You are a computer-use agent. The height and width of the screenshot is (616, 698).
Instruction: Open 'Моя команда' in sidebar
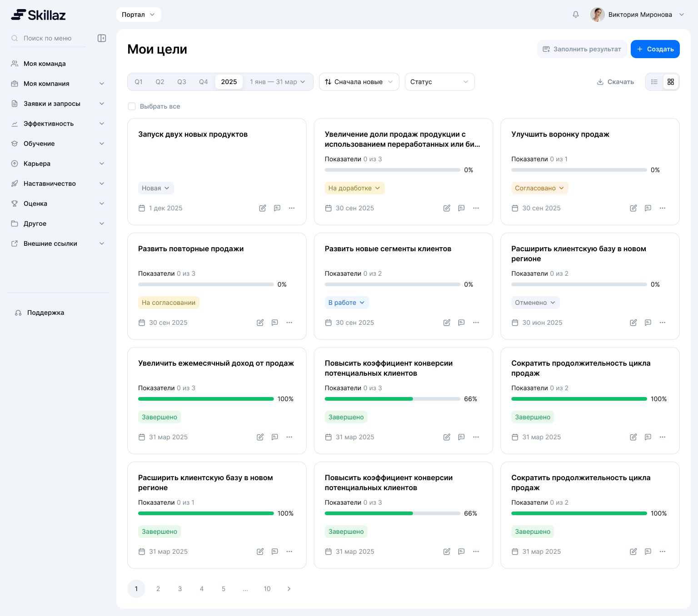(x=45, y=64)
